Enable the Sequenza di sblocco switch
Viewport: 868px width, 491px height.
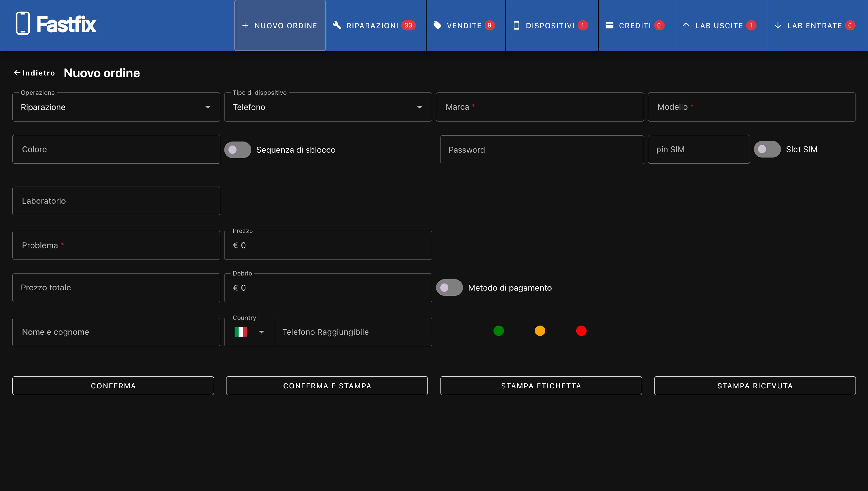[x=238, y=150]
